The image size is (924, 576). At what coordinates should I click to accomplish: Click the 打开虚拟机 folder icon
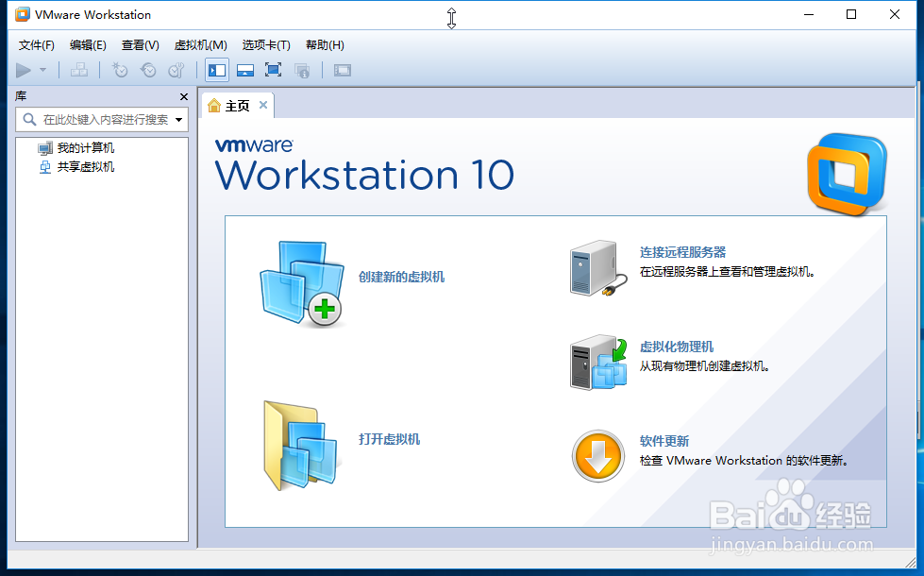tap(300, 445)
